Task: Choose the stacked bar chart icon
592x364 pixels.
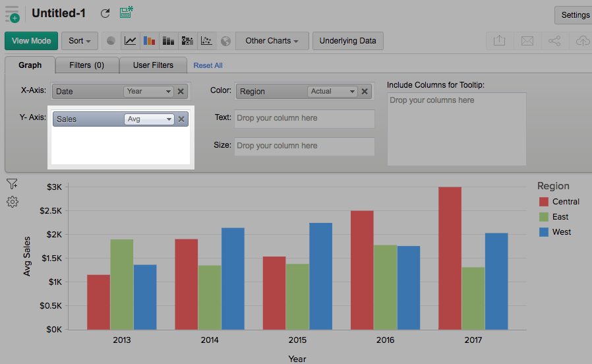Action: pos(169,41)
